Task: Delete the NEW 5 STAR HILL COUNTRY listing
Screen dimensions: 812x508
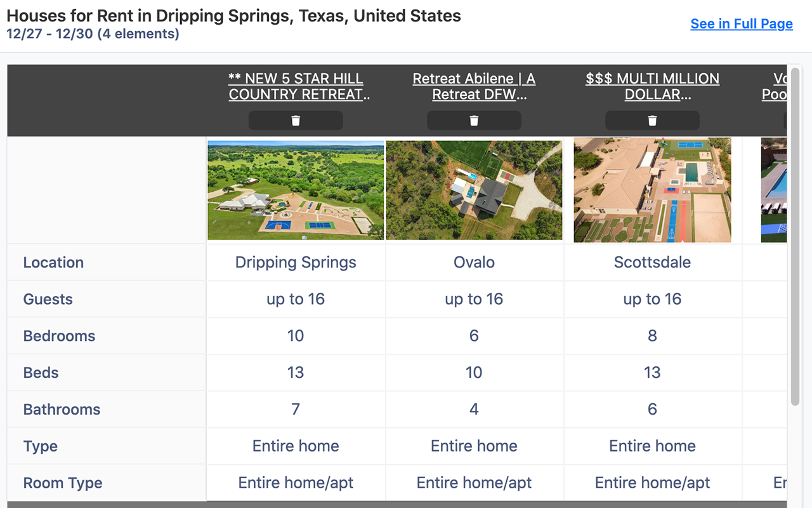Action: [x=296, y=120]
